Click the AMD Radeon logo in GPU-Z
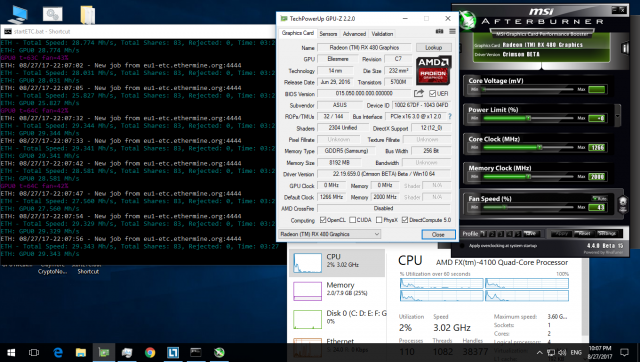Screen dimensions: 640x362 (x=434, y=70)
